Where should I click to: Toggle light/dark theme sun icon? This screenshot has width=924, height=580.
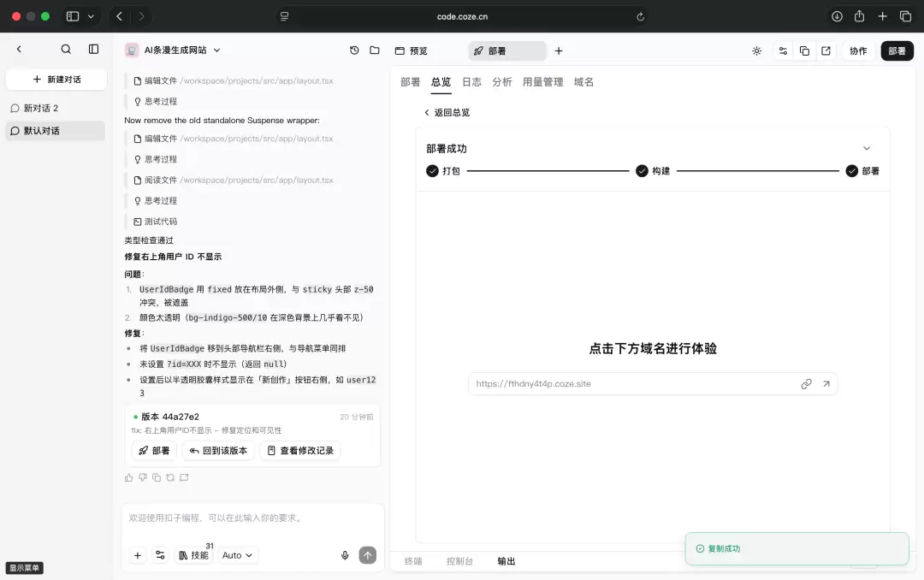pos(756,51)
